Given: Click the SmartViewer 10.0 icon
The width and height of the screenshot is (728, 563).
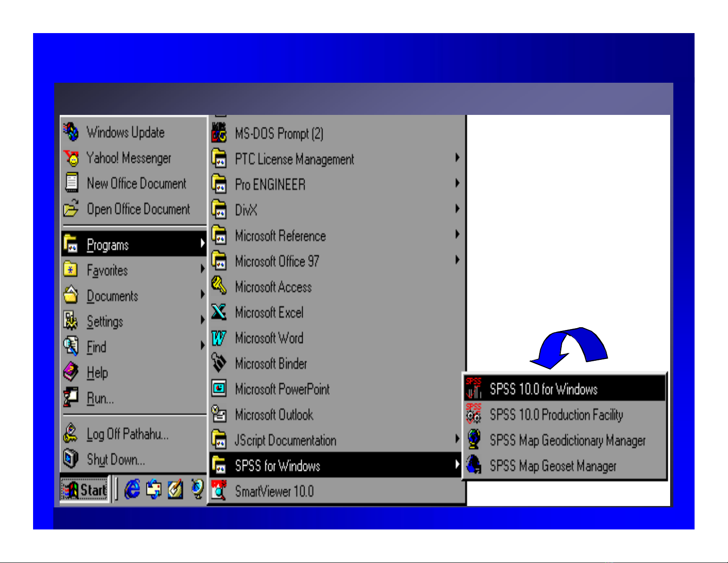Looking at the screenshot, I should 219,490.
